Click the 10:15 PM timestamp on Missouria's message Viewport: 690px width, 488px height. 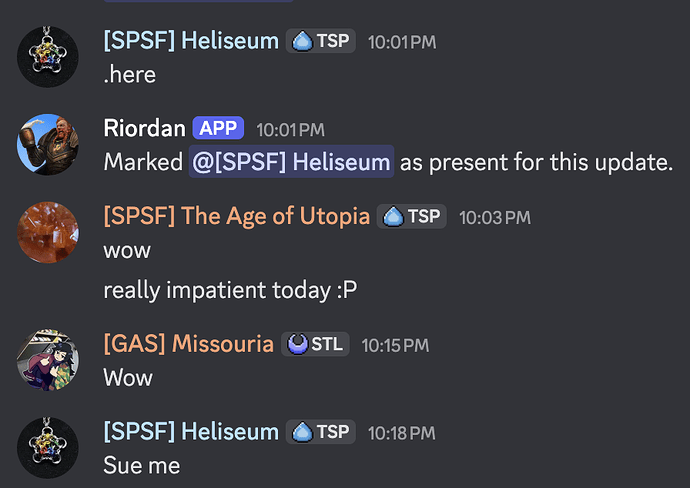(x=395, y=345)
